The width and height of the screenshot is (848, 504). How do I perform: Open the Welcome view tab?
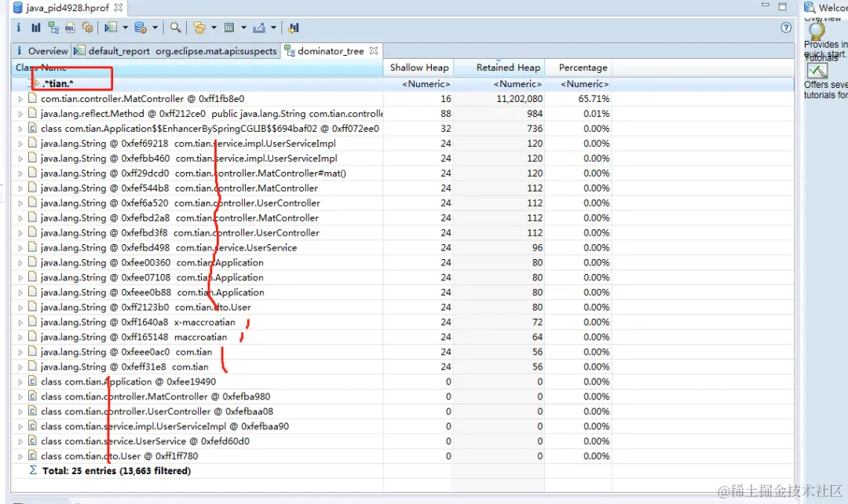(826, 8)
